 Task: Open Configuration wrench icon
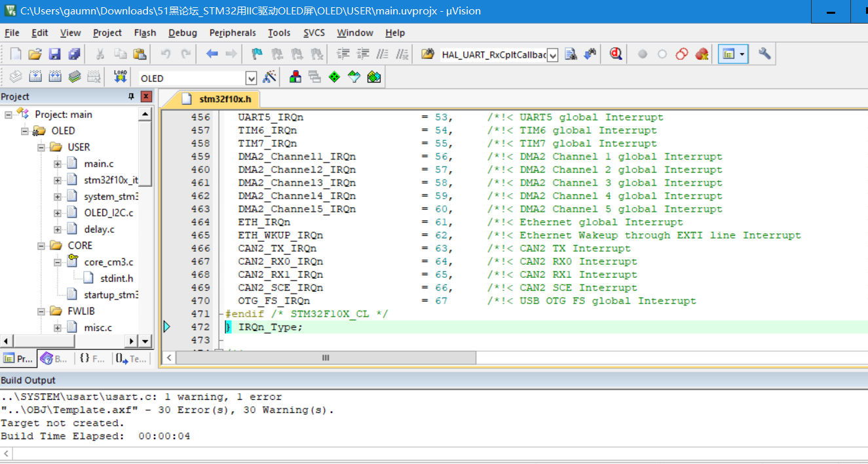click(x=764, y=54)
